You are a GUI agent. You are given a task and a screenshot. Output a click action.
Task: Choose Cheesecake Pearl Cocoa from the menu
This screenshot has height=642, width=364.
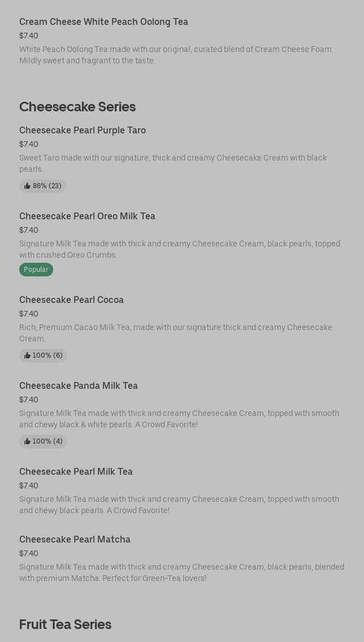[71, 300]
